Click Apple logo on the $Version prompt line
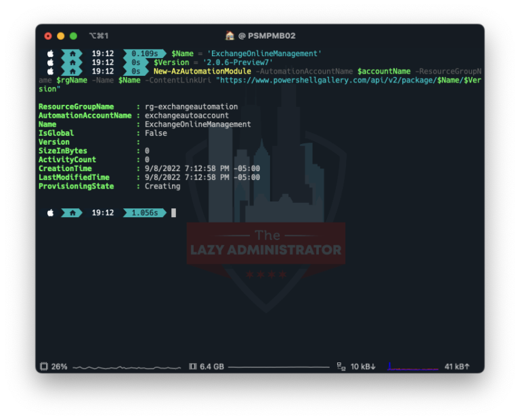Viewport: 520px width, 420px height. click(50, 63)
